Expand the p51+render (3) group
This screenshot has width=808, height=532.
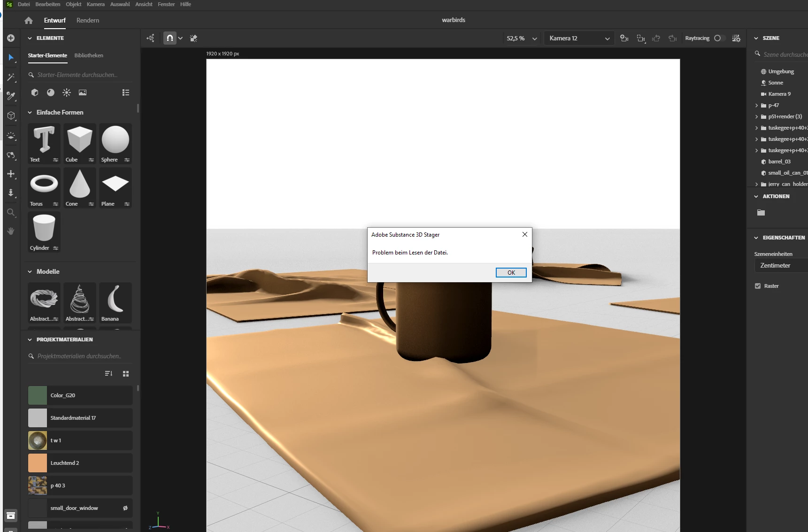tap(756, 116)
